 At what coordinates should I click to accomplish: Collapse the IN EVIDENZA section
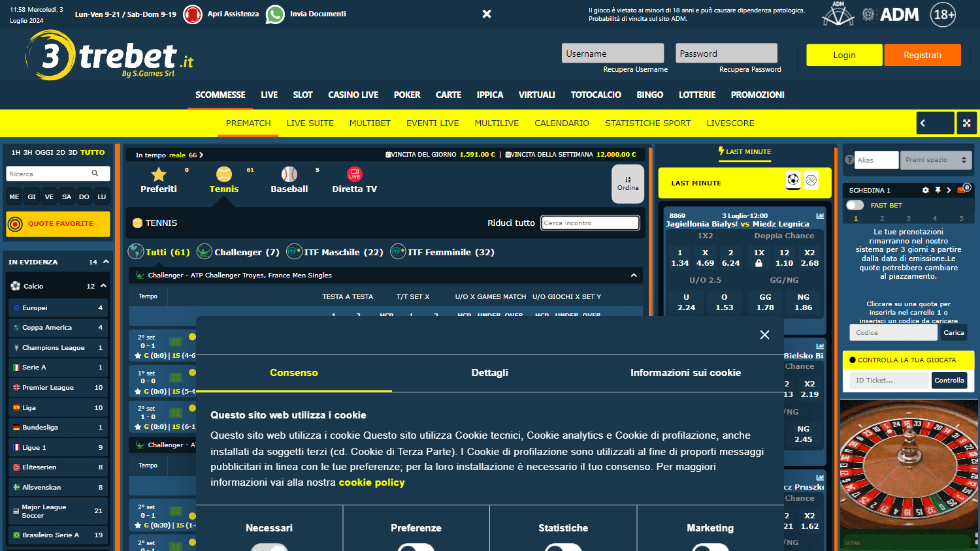point(106,262)
